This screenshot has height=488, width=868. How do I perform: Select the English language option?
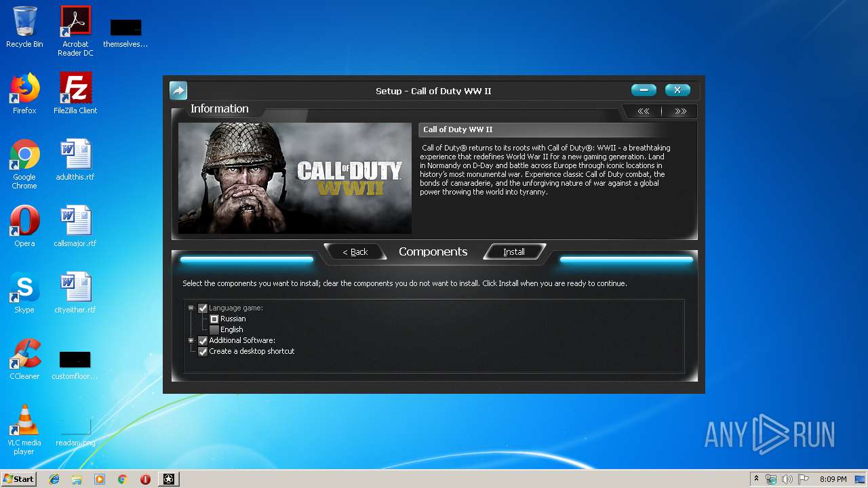click(214, 329)
